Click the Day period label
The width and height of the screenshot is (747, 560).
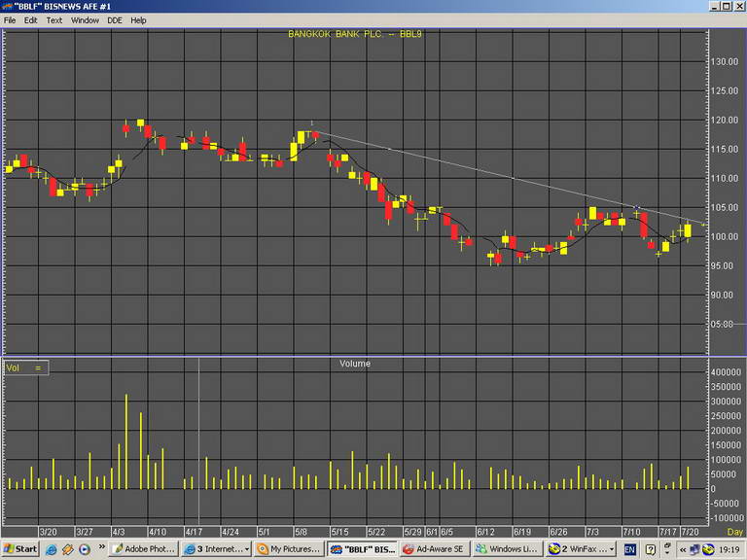click(x=734, y=532)
